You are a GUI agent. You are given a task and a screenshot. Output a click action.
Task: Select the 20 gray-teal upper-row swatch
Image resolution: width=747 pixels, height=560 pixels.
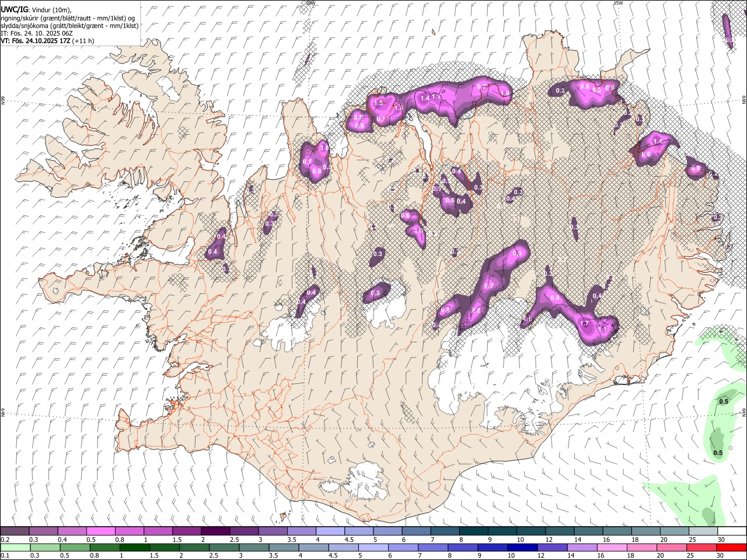pyautogui.click(x=673, y=531)
